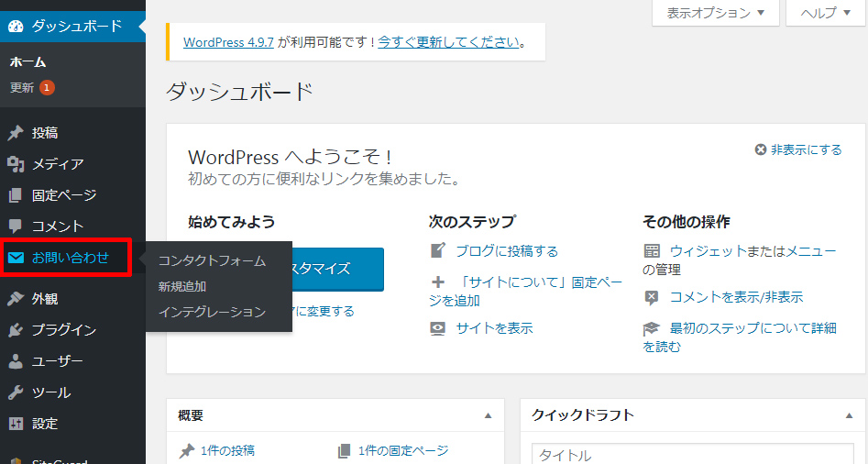Open the ブログに投稿する link

[x=506, y=250]
